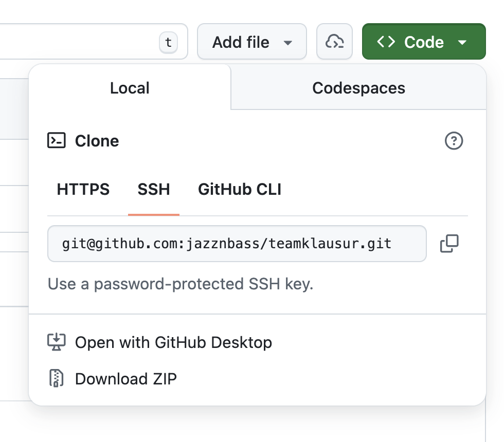Screen dimensions: 504x442
Task: Click the zip file icon beside Download ZIP
Action: 56,379
